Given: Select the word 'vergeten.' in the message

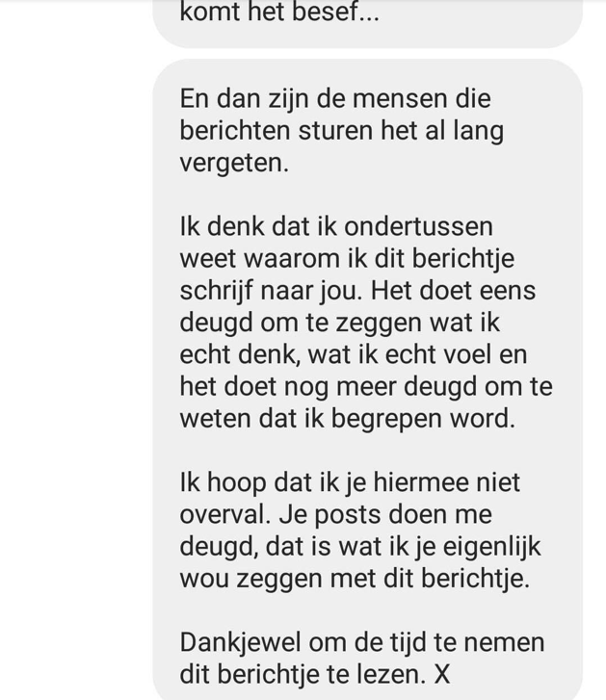Looking at the screenshot, I should (234, 163).
